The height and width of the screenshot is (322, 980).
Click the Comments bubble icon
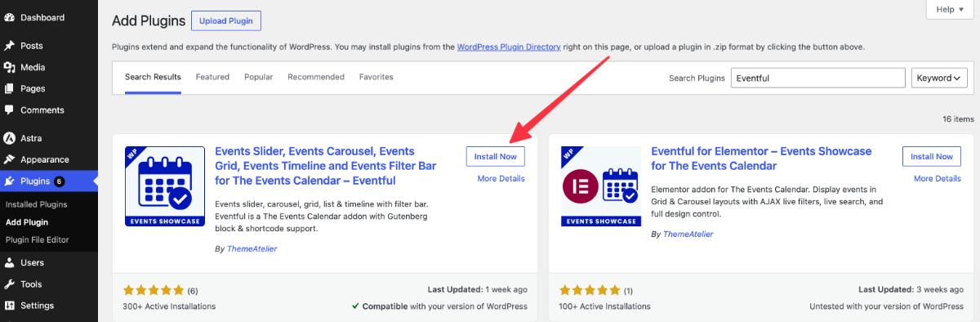click(9, 110)
